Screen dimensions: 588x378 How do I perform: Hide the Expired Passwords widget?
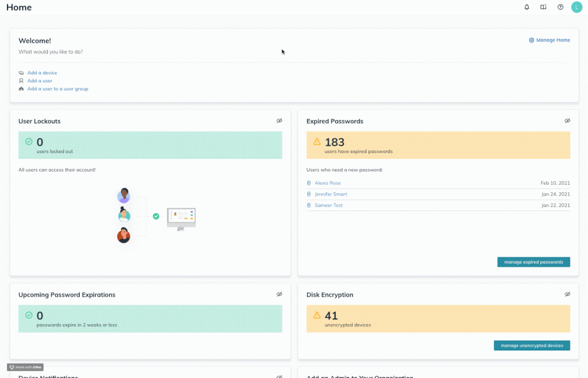567,121
